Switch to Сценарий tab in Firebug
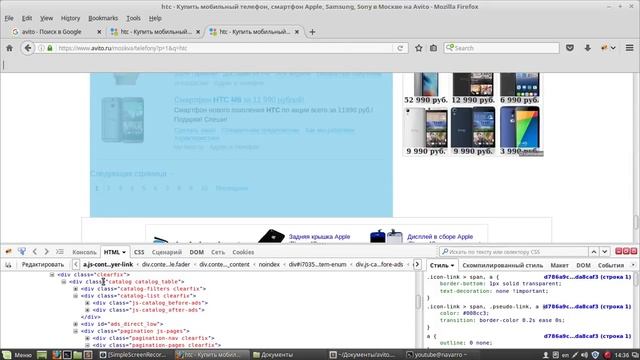640x360 pixels. click(167, 252)
